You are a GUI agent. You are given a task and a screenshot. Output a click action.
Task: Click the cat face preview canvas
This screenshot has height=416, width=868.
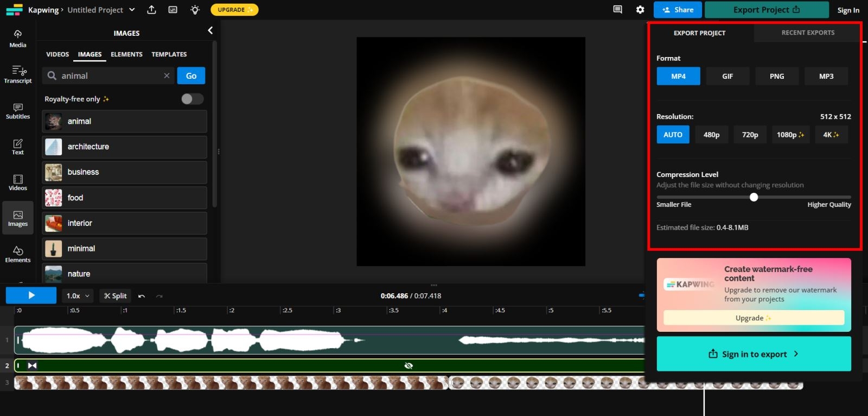point(470,152)
